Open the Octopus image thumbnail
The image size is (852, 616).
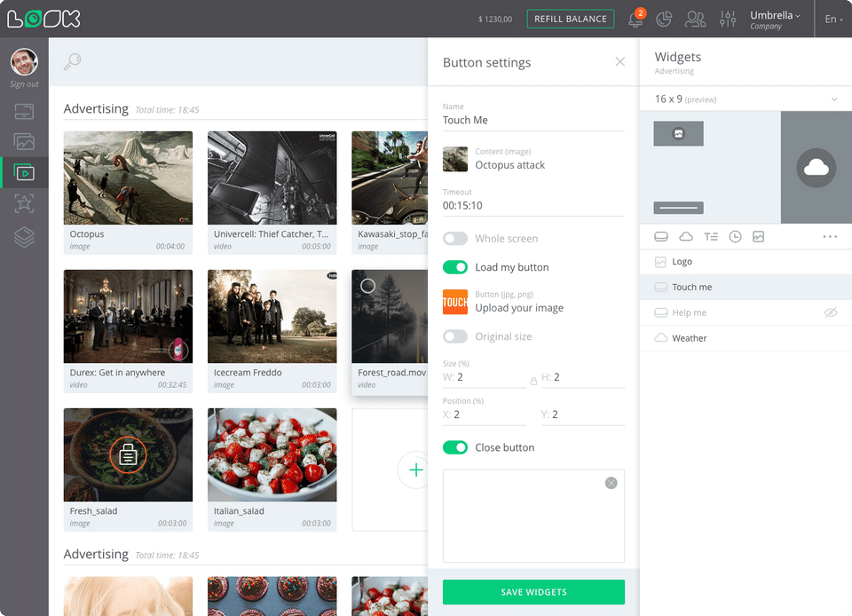128,178
